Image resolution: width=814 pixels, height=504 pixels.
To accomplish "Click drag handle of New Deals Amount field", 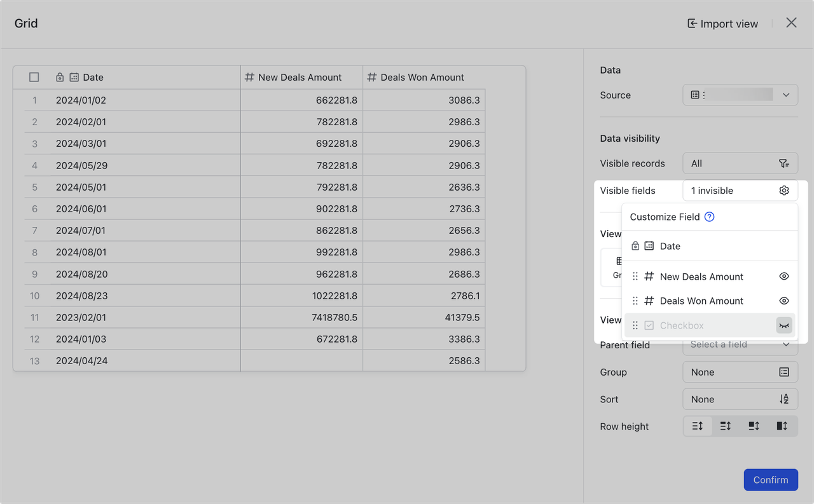I will click(x=635, y=276).
